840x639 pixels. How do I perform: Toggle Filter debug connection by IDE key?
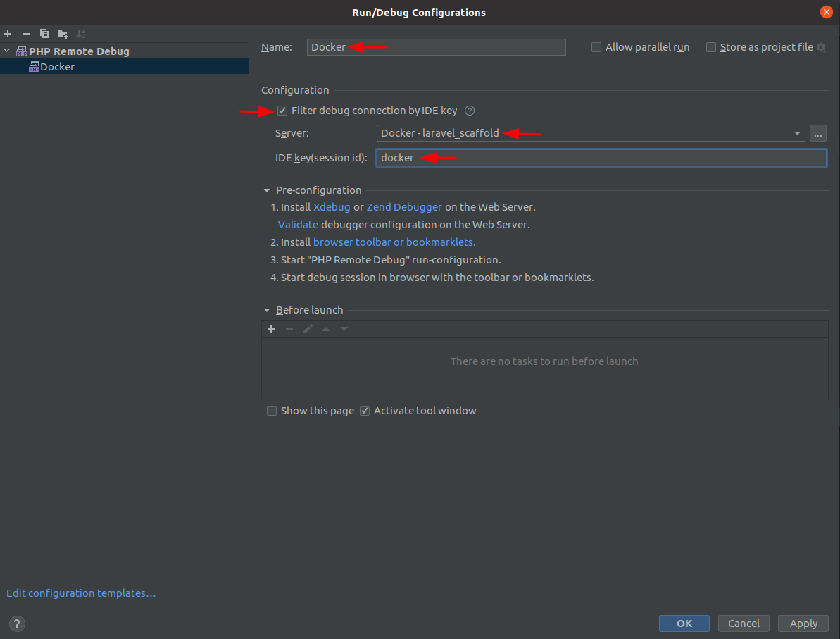coord(282,111)
